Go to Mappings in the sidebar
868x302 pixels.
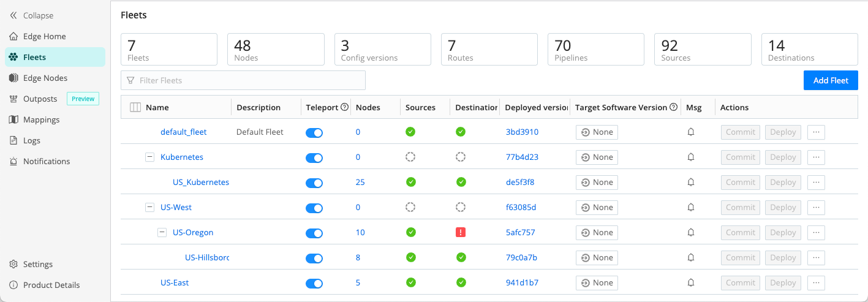tap(41, 119)
